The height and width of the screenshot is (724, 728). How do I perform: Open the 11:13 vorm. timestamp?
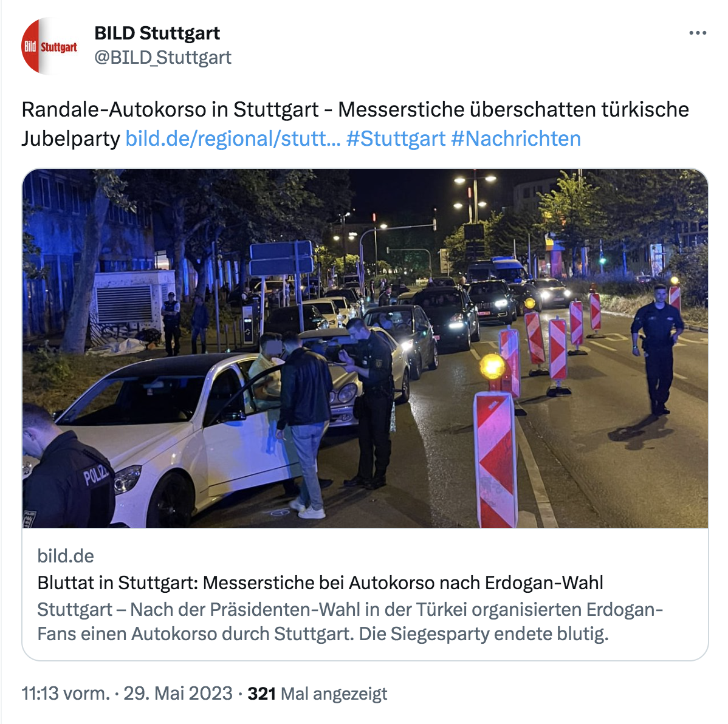pyautogui.click(x=66, y=694)
